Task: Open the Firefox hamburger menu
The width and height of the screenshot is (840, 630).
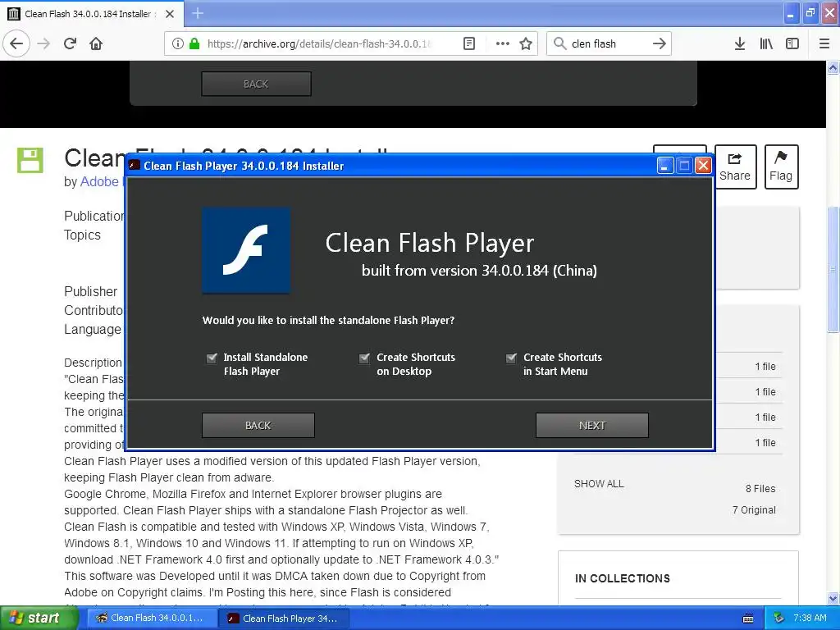Action: pyautogui.click(x=824, y=43)
